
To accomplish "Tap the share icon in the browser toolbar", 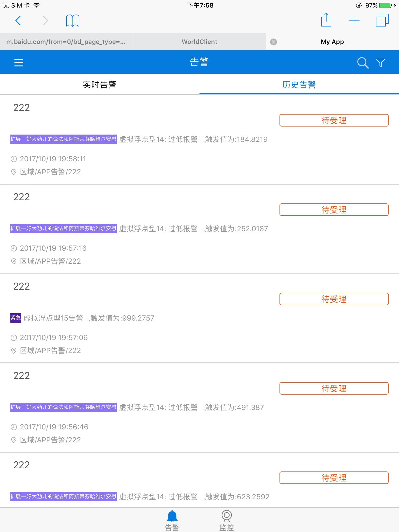I will tap(326, 20).
